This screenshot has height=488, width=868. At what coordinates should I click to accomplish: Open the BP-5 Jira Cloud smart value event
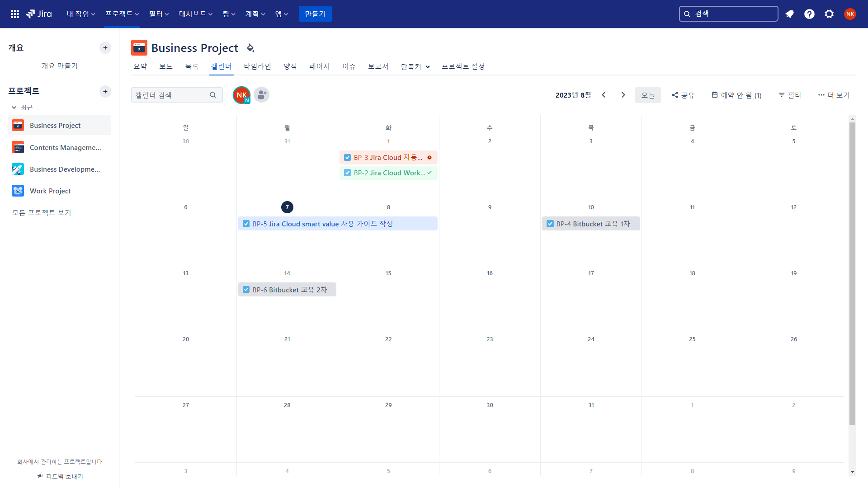338,224
